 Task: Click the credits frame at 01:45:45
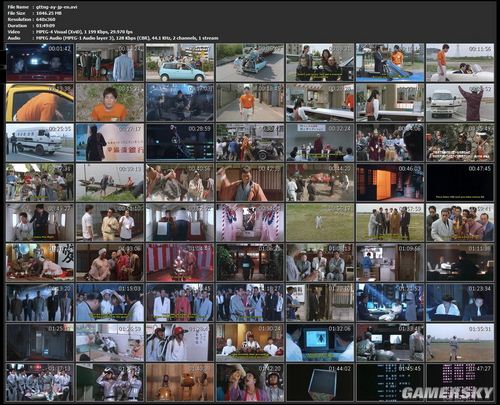coord(390,382)
